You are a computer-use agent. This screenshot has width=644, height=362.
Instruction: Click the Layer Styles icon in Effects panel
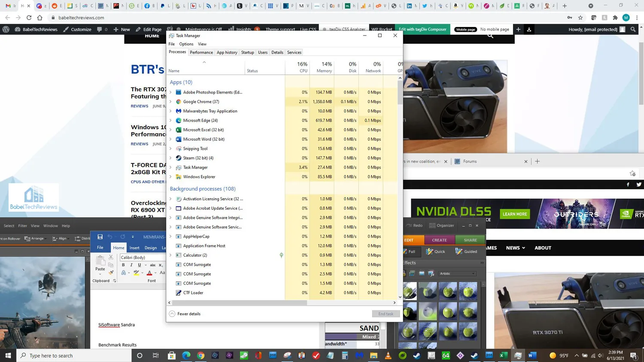point(412,274)
